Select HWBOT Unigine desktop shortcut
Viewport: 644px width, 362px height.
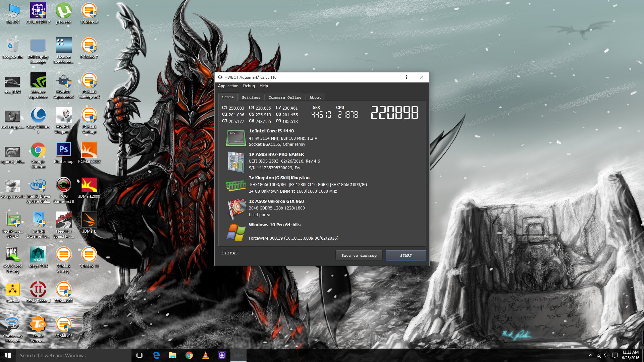point(64,121)
